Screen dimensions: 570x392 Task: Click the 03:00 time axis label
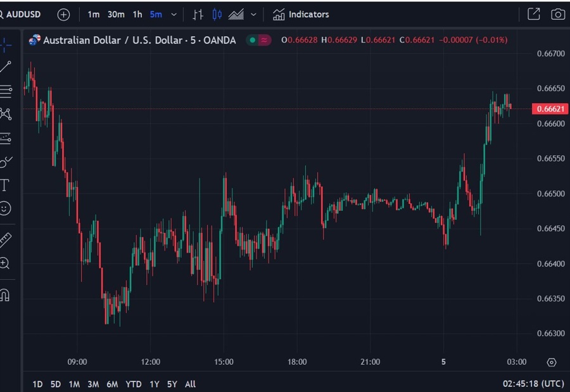(517, 362)
